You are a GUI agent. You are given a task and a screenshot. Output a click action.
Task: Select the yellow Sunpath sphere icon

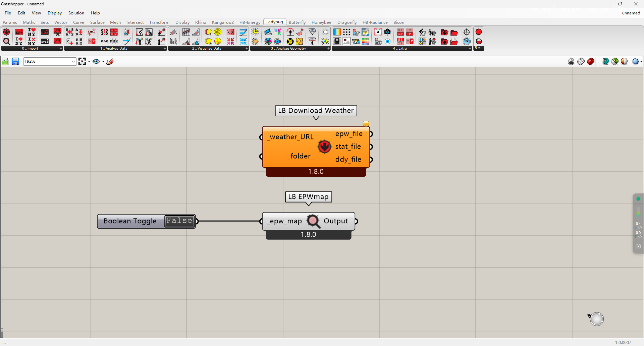click(218, 42)
